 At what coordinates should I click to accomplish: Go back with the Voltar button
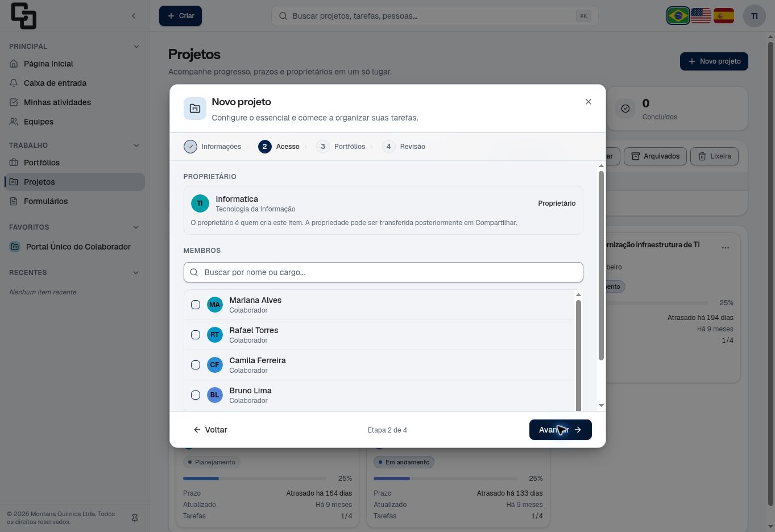(210, 430)
